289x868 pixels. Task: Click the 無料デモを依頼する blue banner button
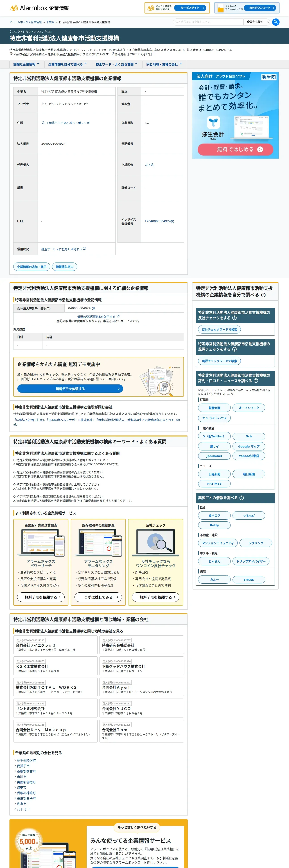click(x=70, y=388)
